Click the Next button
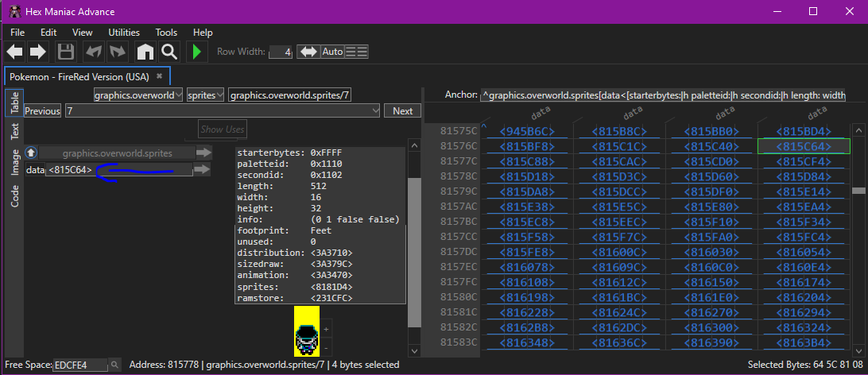 pyautogui.click(x=402, y=111)
